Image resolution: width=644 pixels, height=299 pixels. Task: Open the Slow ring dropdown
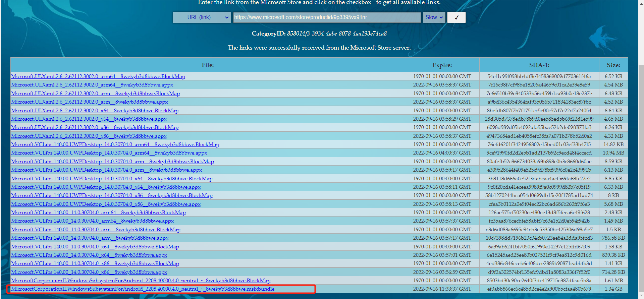(x=434, y=17)
